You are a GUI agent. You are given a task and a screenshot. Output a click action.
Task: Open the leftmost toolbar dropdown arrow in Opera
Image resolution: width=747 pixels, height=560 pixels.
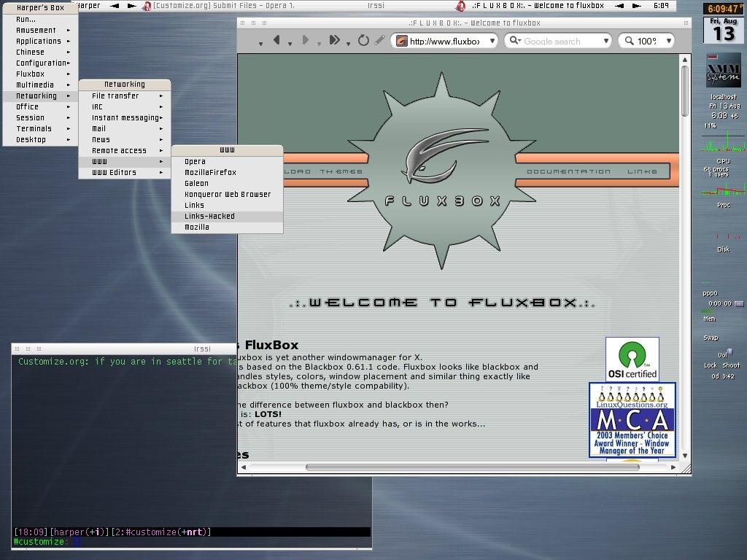point(260,44)
